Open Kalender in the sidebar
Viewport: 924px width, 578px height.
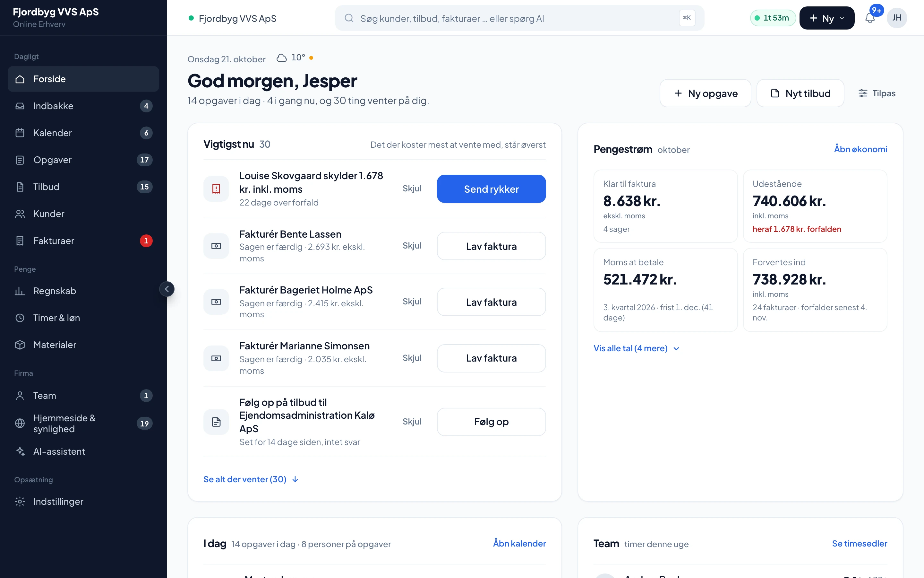83,133
